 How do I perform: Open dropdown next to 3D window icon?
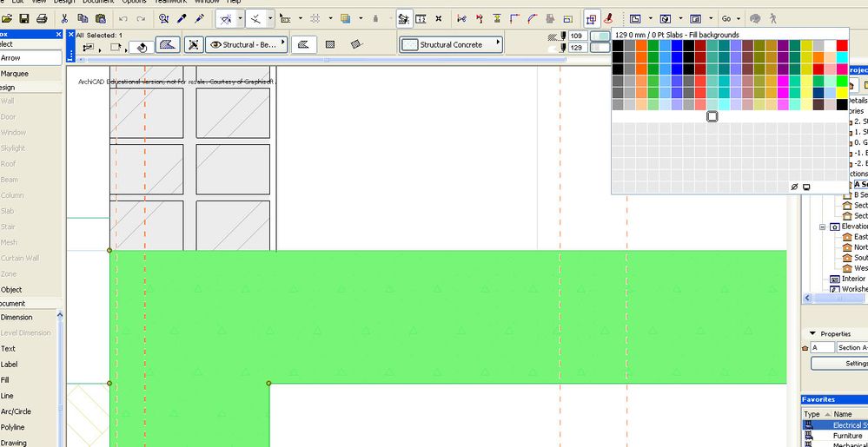679,19
